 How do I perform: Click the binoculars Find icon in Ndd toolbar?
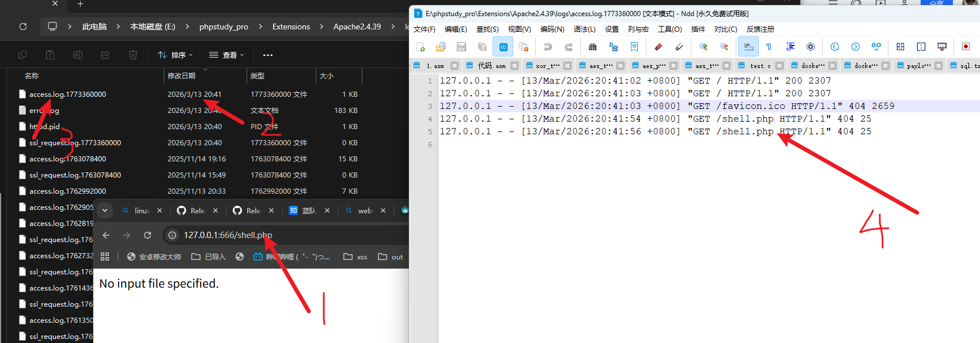tap(592, 47)
